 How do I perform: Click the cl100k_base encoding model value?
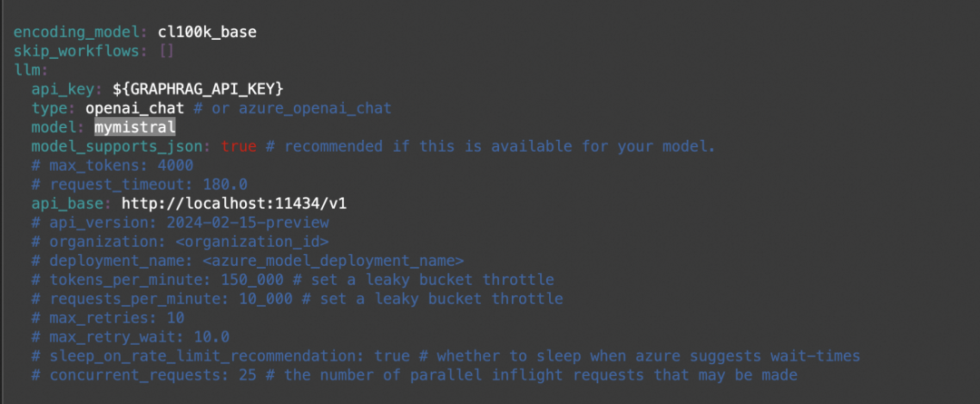pyautogui.click(x=207, y=32)
